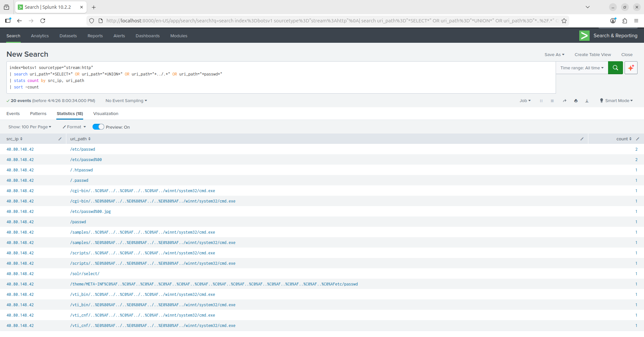Viewport: 644px width, 337px height.
Task: Open the Firefox hamburger menu
Action: tap(636, 21)
